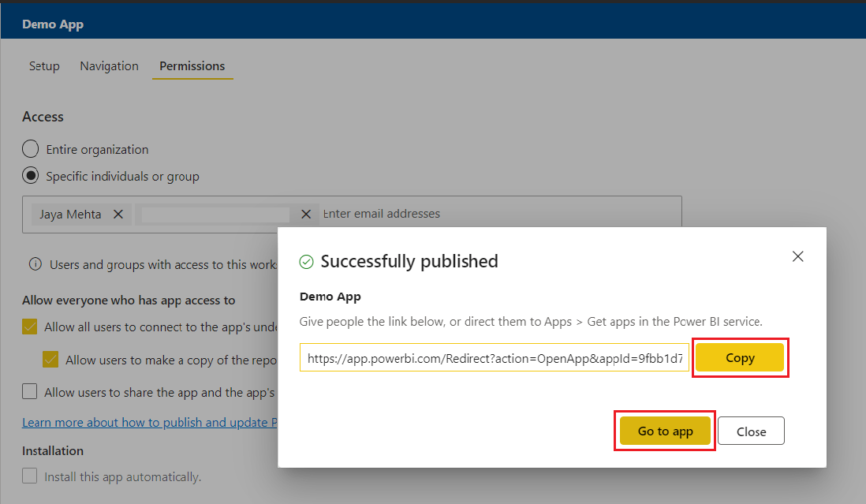Click the info icon beside Users and groups
Viewport: 866px width, 504px height.
pyautogui.click(x=35, y=265)
